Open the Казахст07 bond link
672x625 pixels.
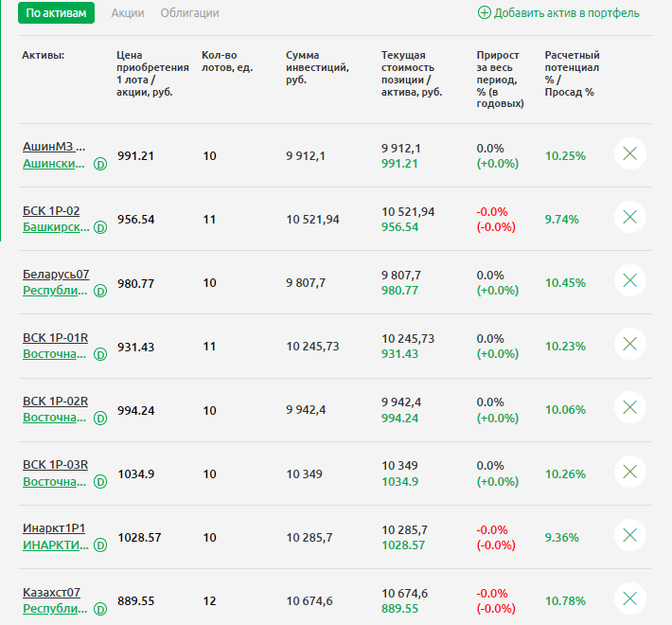(51, 592)
